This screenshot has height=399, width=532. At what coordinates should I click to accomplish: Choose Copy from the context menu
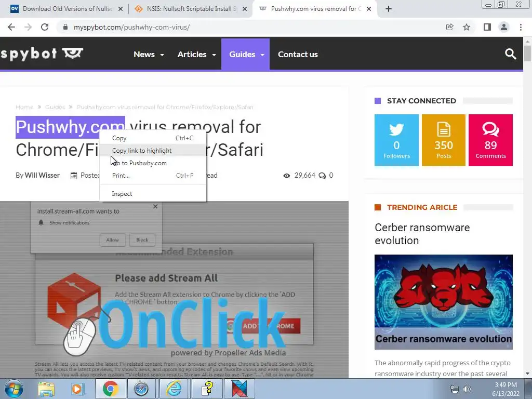[153, 138]
